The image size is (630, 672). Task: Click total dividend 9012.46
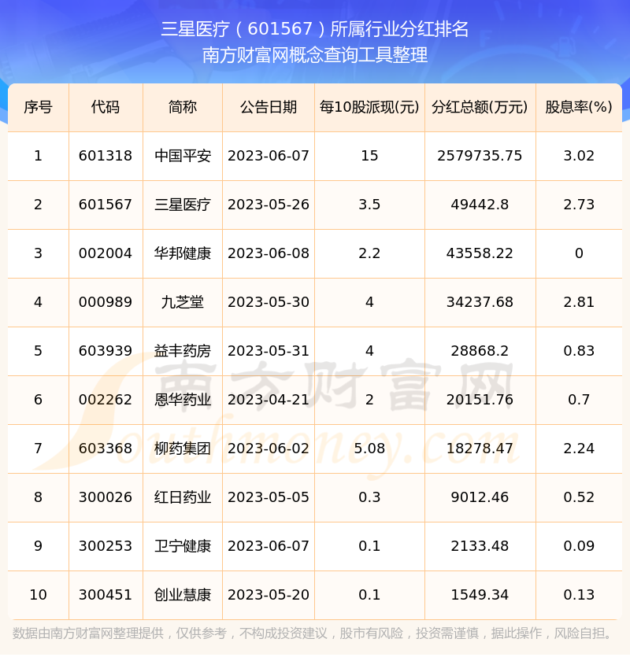[x=480, y=498]
